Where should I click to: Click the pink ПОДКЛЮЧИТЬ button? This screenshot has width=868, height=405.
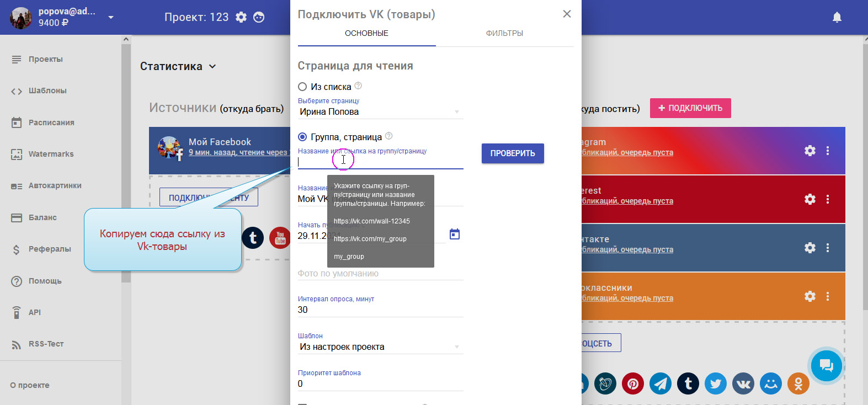[x=690, y=108]
